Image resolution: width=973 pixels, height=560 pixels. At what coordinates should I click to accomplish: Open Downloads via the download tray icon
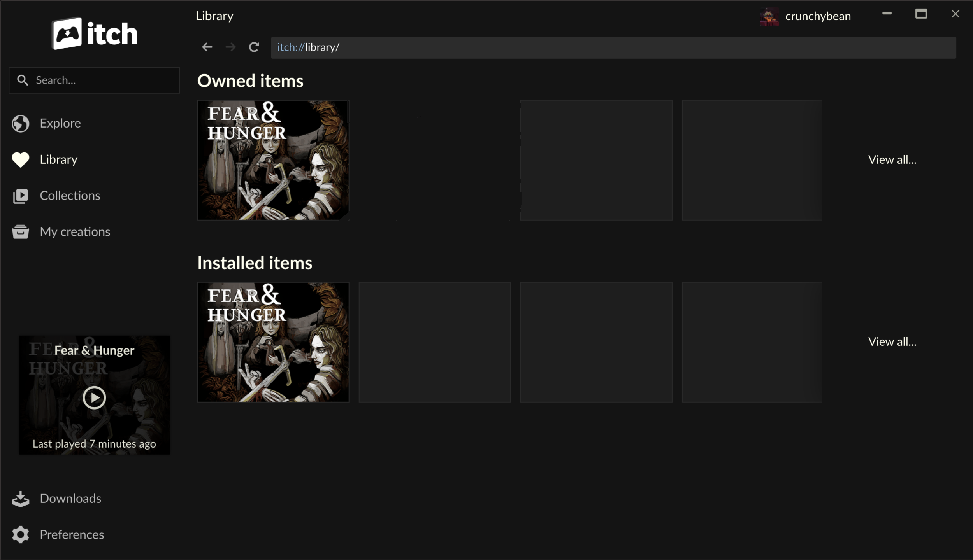coord(20,499)
